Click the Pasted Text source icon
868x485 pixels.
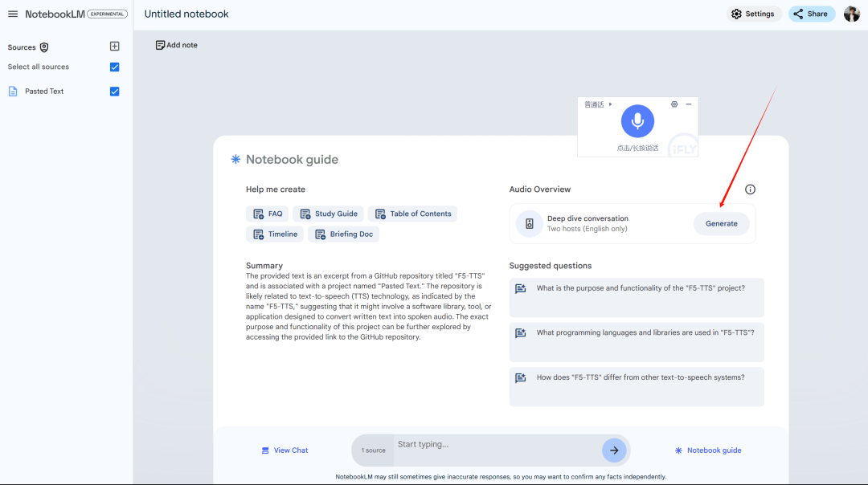tap(11, 91)
